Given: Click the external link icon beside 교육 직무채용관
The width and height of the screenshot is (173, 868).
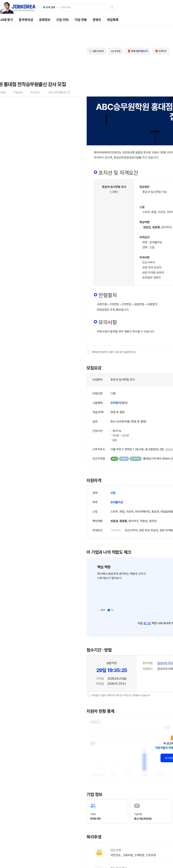Looking at the screenshot, I should click(x=68, y=92).
